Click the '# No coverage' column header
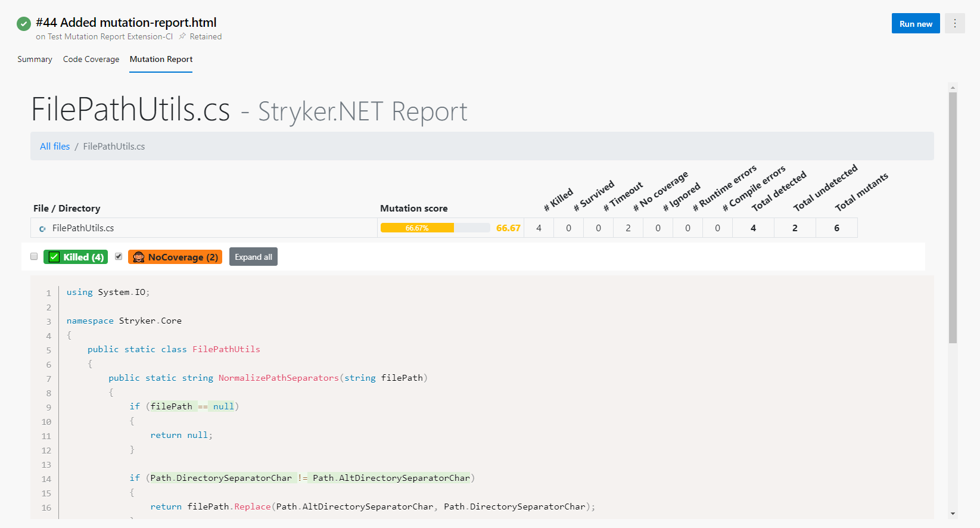 click(x=661, y=191)
